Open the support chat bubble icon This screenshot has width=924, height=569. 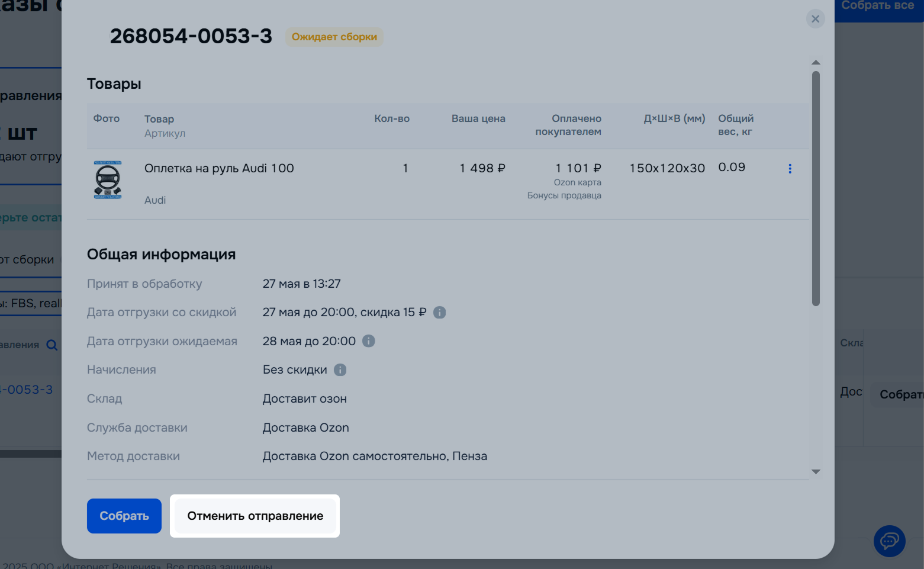coord(889,541)
